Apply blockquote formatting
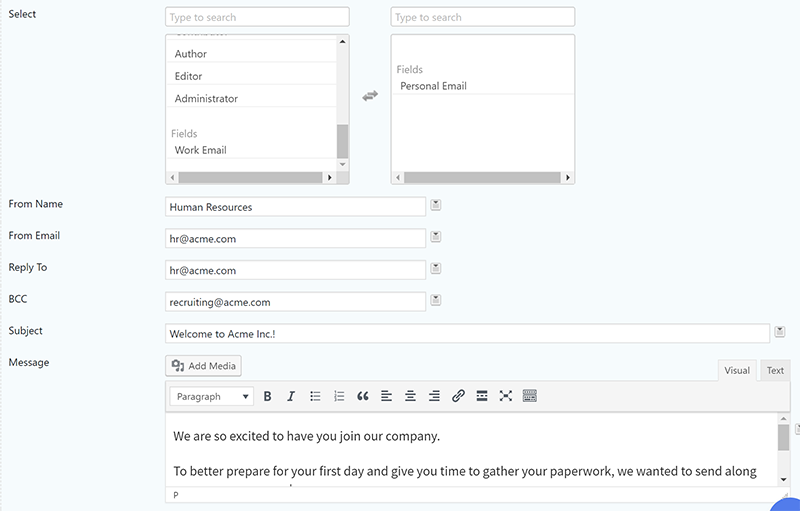This screenshot has height=511, width=800. [363, 396]
